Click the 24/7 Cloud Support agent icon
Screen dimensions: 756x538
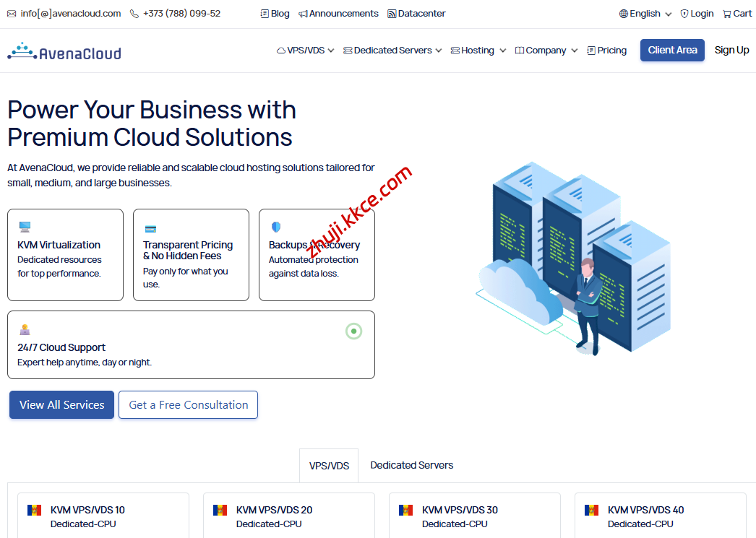coord(25,329)
